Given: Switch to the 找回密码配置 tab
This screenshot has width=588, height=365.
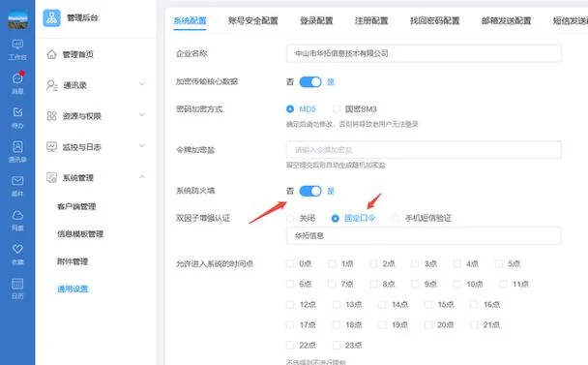Looking at the screenshot, I should point(434,20).
